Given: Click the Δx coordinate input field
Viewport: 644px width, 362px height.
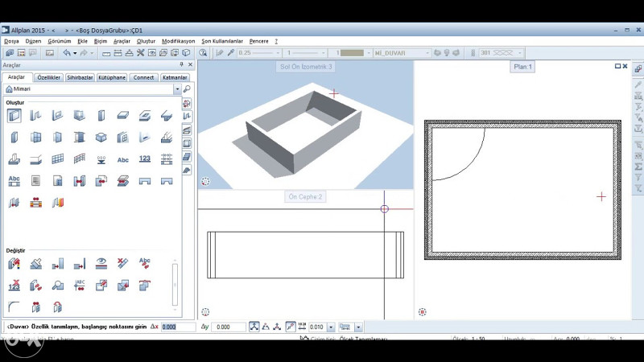Looking at the screenshot, I should (x=178, y=327).
